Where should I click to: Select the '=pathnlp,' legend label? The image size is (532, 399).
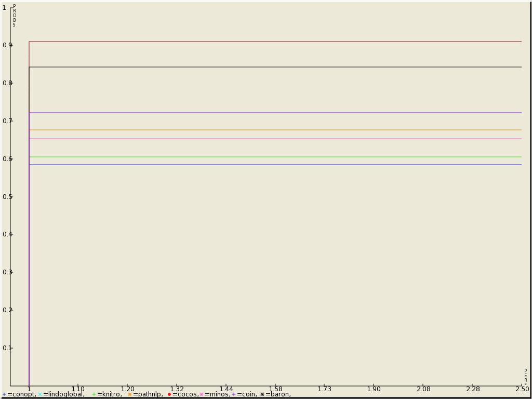click(x=148, y=394)
